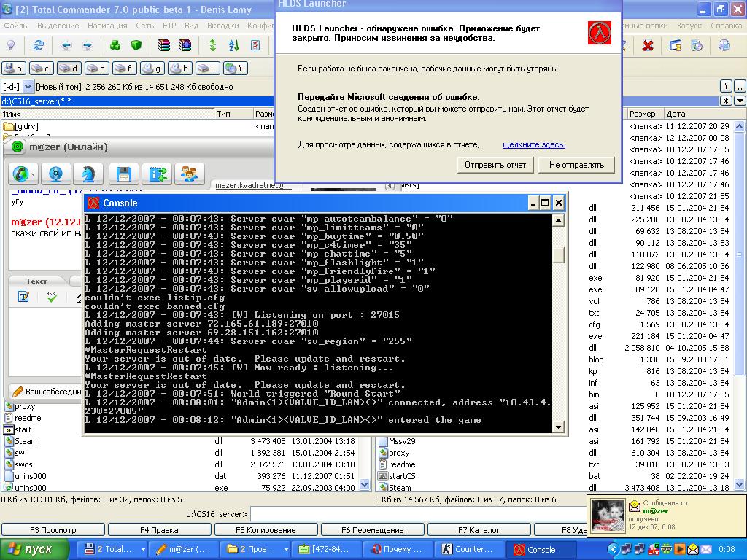The width and height of the screenshot is (747, 560).
Task: Click the red X icon in toolbar
Action: pyautogui.click(x=648, y=46)
